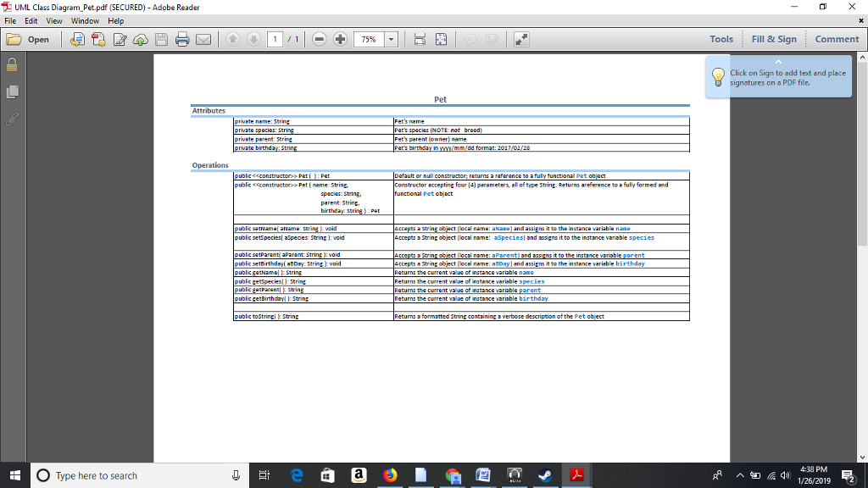
Task: Open Task View from the taskbar
Action: coord(264,475)
